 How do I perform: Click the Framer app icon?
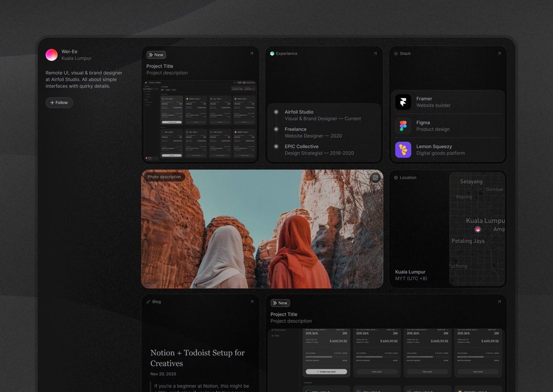point(403,102)
